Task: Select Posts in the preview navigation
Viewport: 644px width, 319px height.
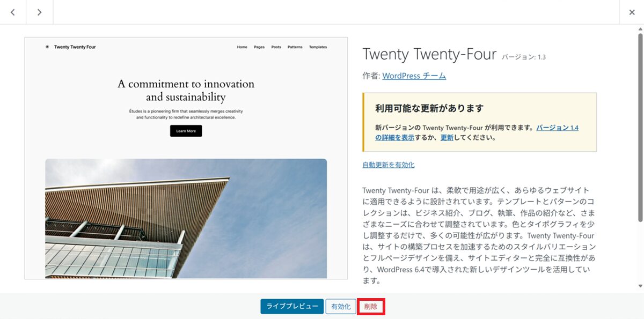Action: 276,47
